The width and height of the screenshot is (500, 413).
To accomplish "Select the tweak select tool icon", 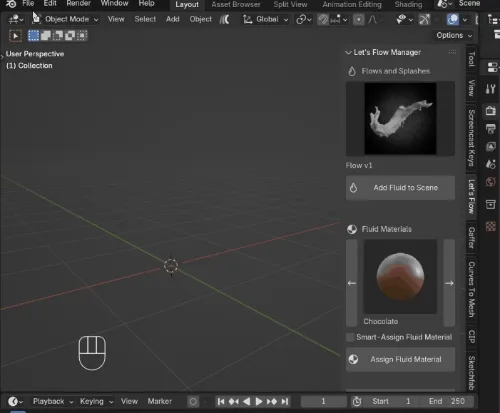I will point(15,36).
